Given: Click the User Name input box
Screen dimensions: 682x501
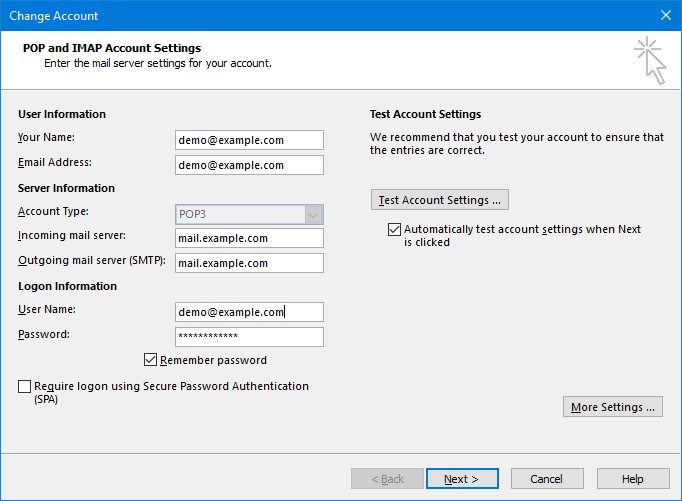Looking at the screenshot, I should coord(249,312).
